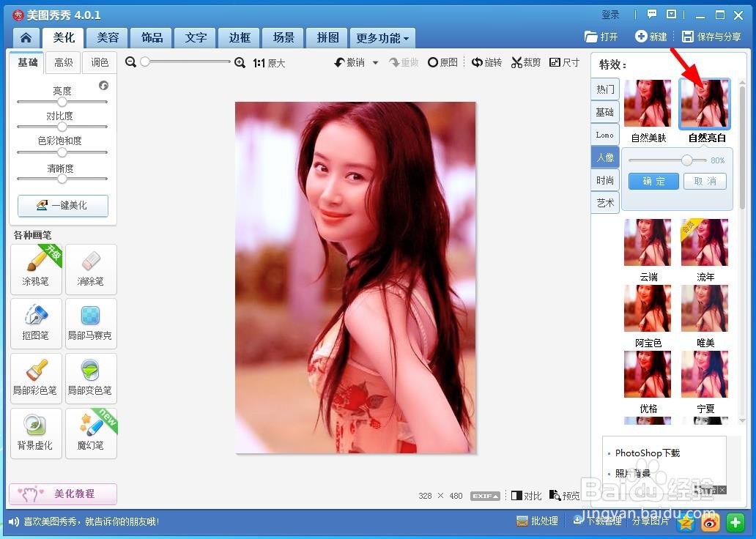
Task: Apply the 优格 effect thumbnail
Action: [648, 375]
